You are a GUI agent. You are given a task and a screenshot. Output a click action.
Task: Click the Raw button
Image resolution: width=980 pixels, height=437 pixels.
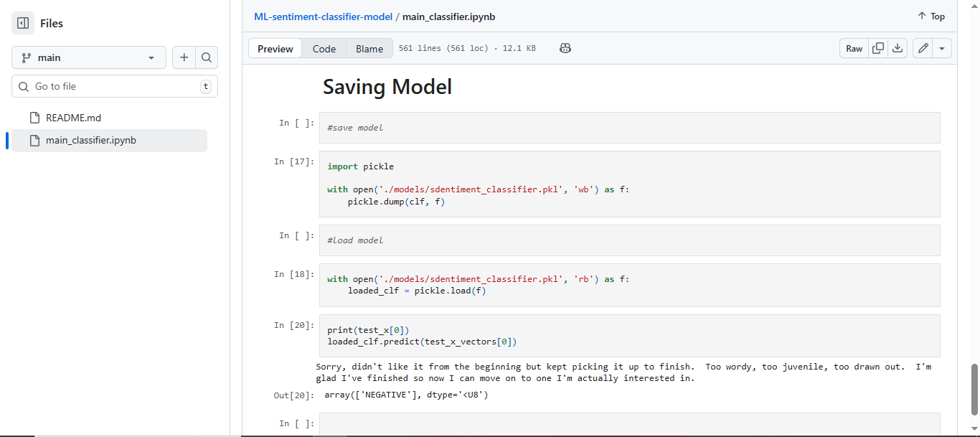[x=854, y=49]
